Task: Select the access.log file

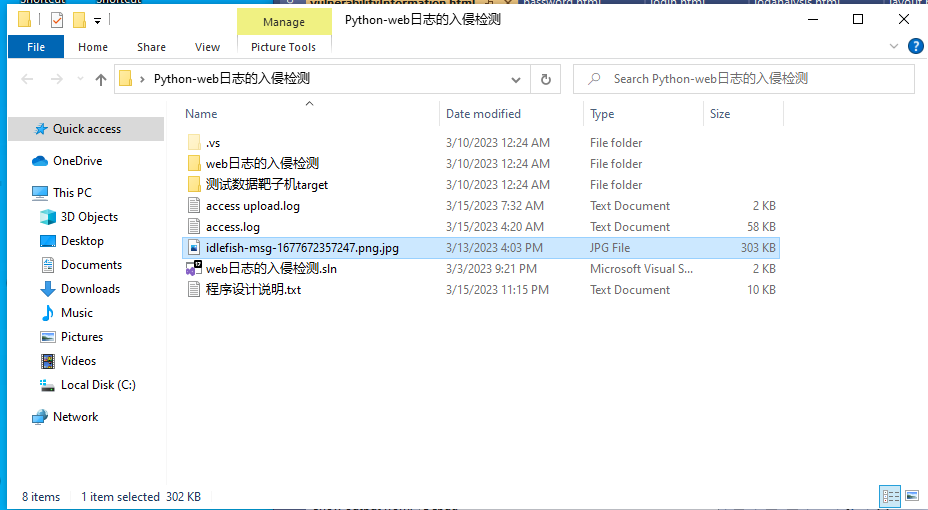Action: (233, 227)
